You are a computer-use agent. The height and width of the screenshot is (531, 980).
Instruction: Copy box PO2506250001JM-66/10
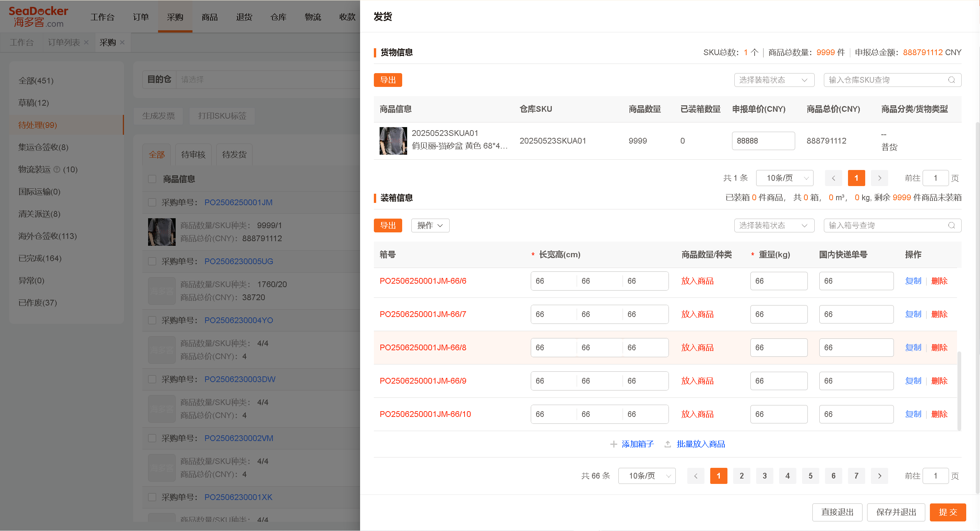[913, 414]
